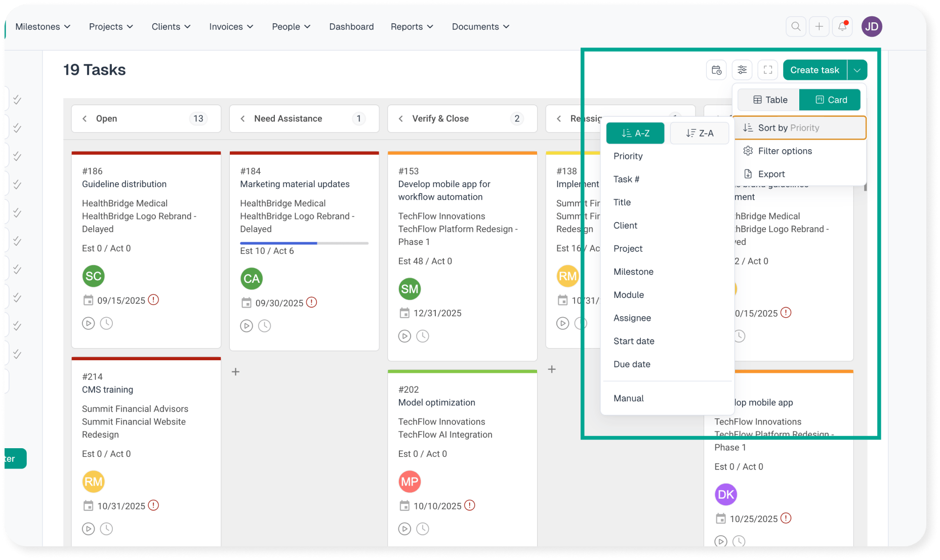The image size is (940, 560).
Task: Click progress bar on Marketing material updates card
Action: click(304, 243)
